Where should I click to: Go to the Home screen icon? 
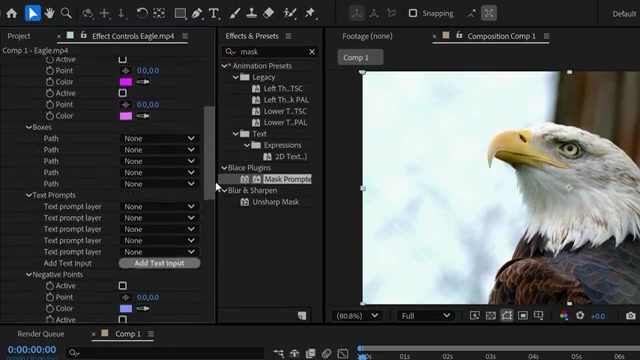pyautogui.click(x=11, y=13)
